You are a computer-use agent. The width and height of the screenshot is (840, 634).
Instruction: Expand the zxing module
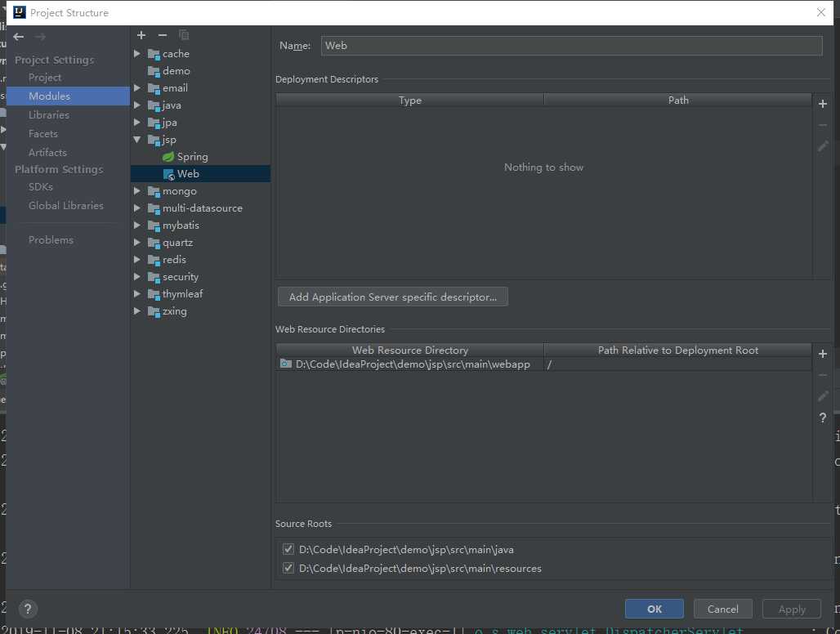tap(137, 310)
